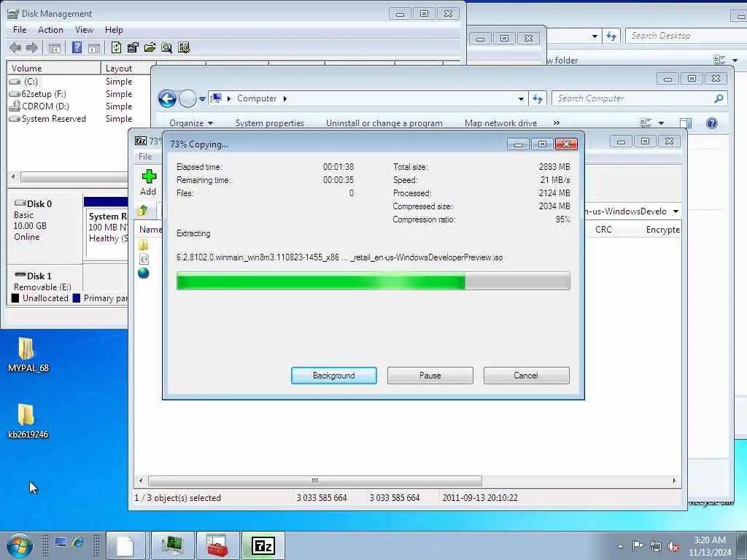Click the Settings list icon in Disk Management toolbar

[x=183, y=47]
